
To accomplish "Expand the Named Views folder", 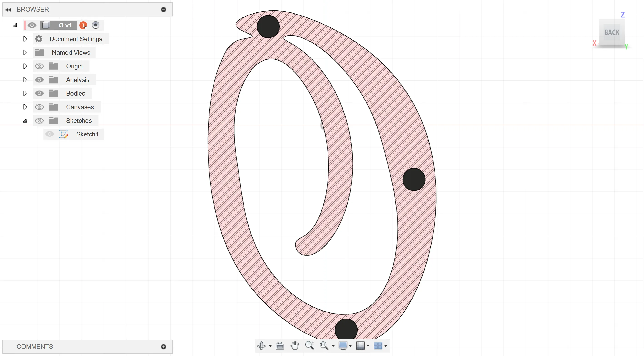I will pyautogui.click(x=25, y=52).
